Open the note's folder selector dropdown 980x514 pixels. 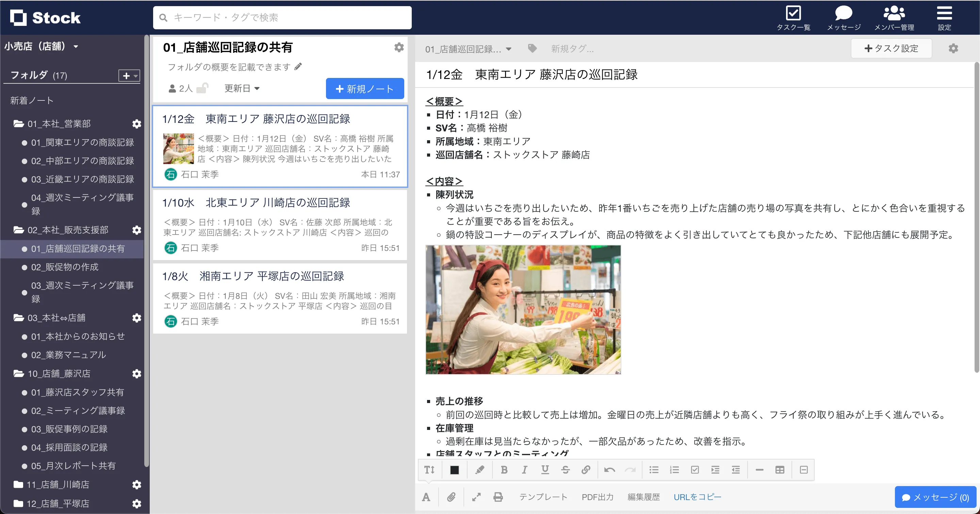tap(469, 48)
